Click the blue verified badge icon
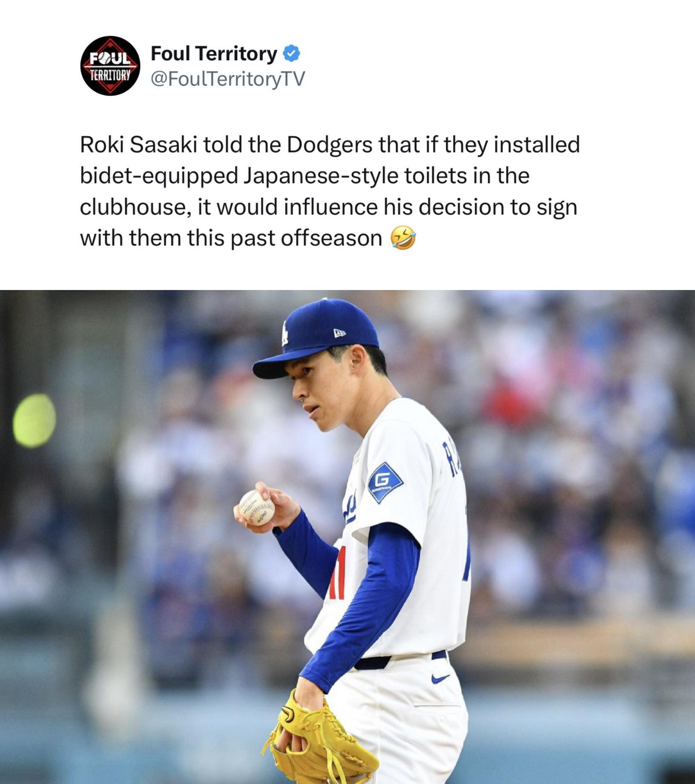This screenshot has height=784, width=695. point(292,54)
